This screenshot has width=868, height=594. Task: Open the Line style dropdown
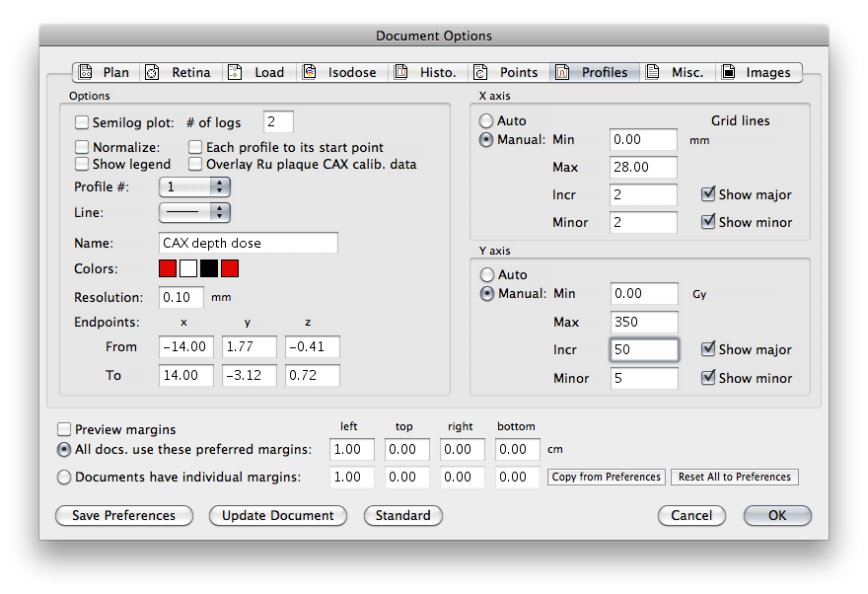[x=194, y=212]
